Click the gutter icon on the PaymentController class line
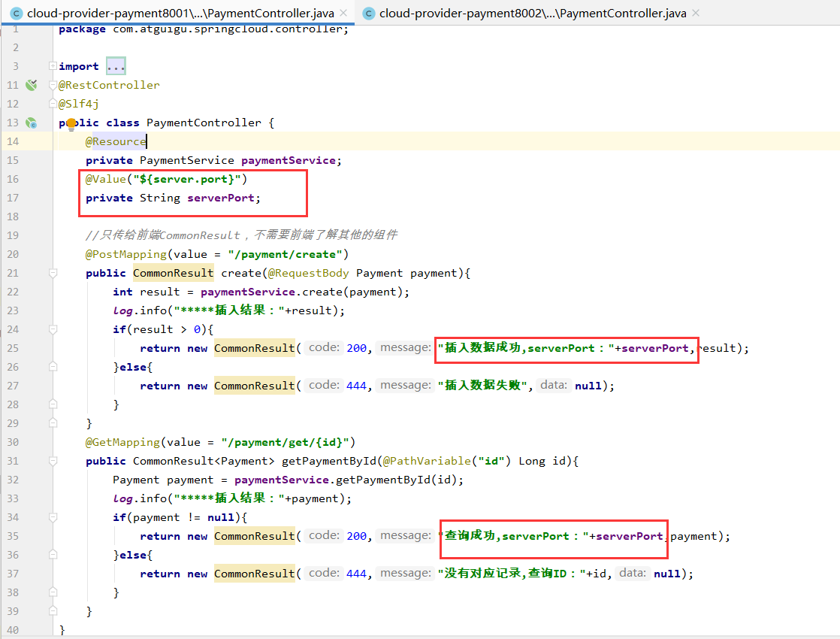The height and width of the screenshot is (639, 840). coord(31,123)
